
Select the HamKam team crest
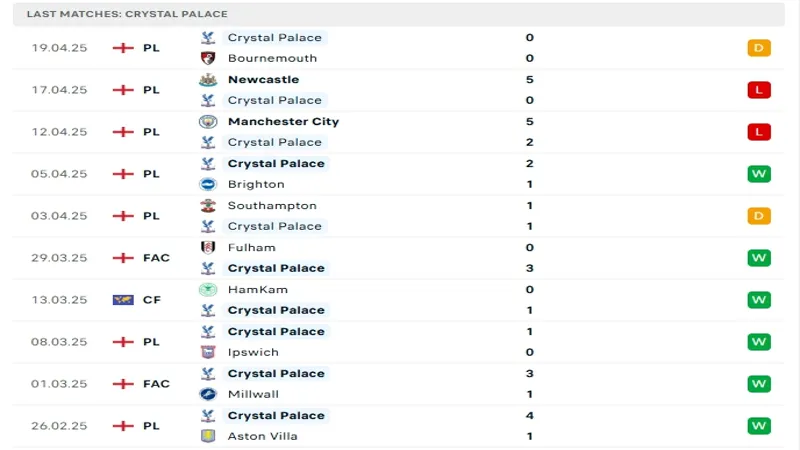[x=208, y=289]
